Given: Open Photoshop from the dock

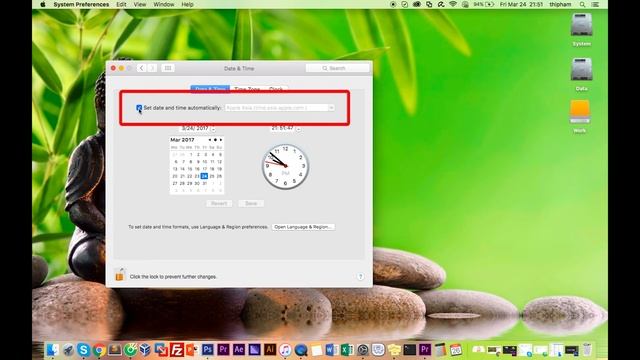Looking at the screenshot, I should click(x=208, y=350).
